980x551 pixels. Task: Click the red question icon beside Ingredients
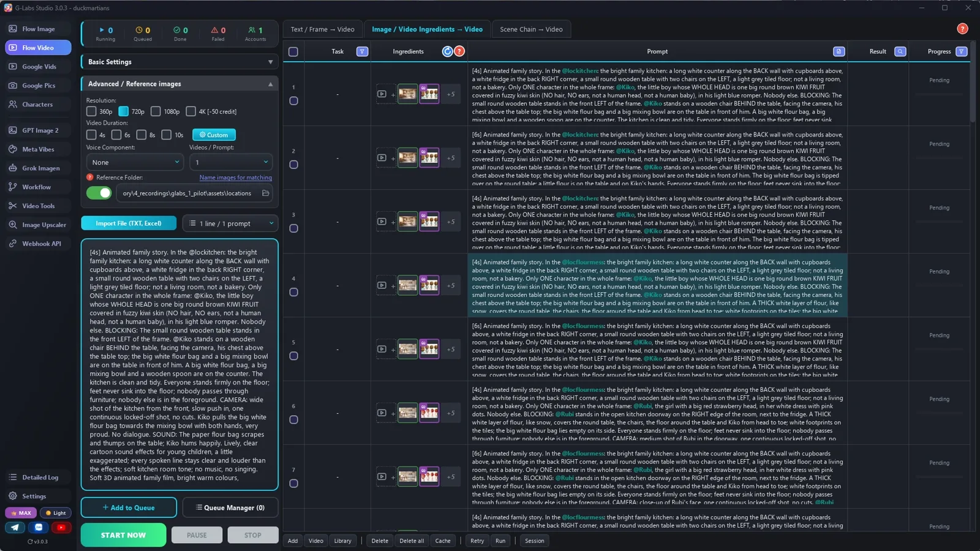(x=459, y=51)
